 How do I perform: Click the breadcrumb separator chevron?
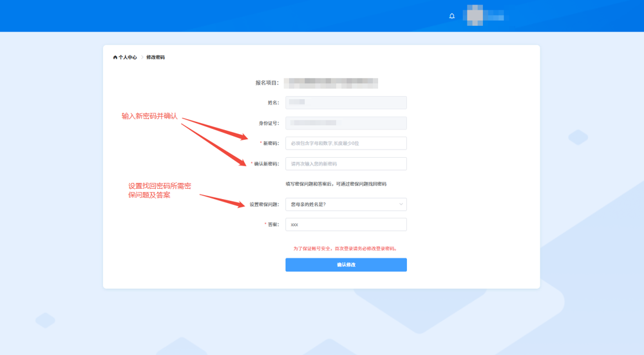(x=142, y=57)
